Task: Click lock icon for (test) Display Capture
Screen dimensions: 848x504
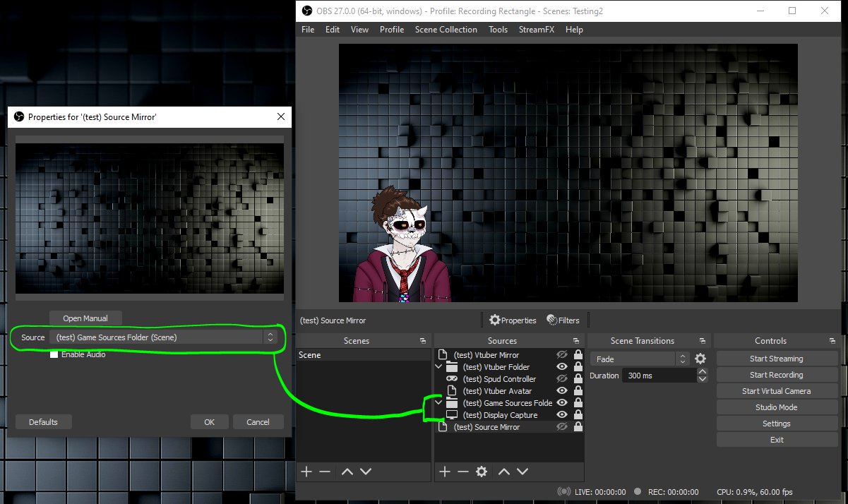Action: pyautogui.click(x=578, y=415)
